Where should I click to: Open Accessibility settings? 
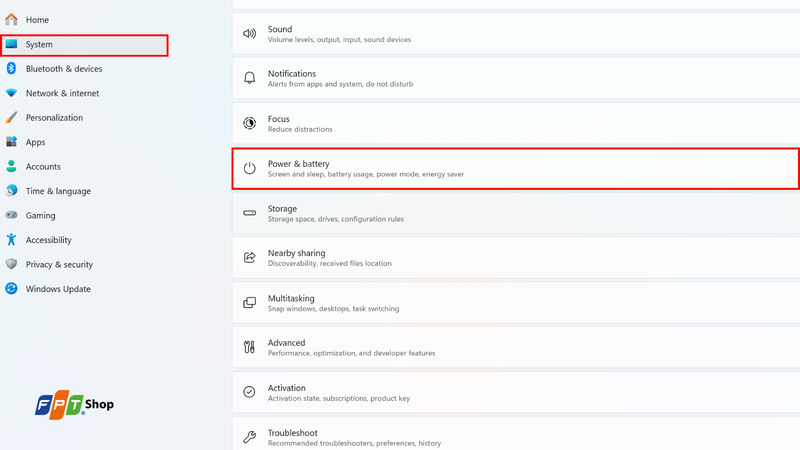(x=48, y=240)
